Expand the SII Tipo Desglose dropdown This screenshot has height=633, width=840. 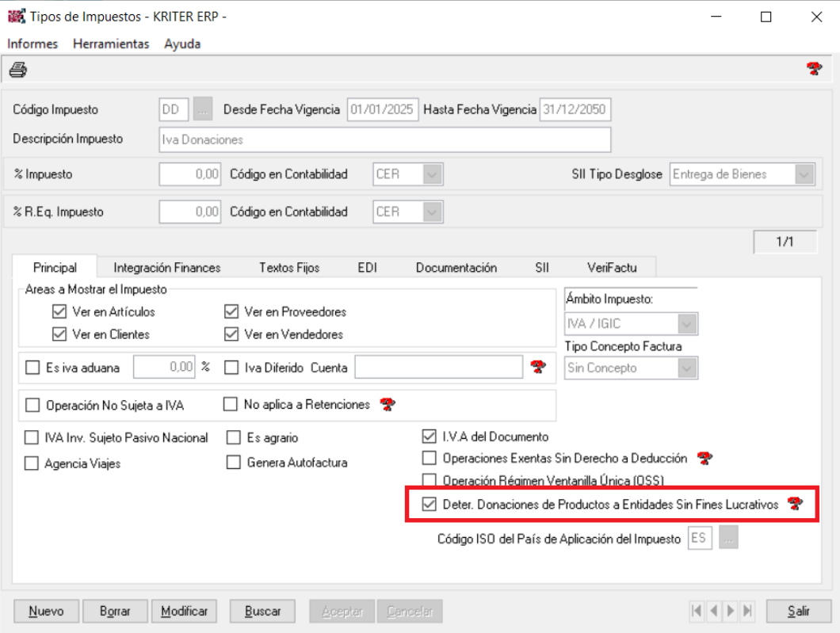804,175
